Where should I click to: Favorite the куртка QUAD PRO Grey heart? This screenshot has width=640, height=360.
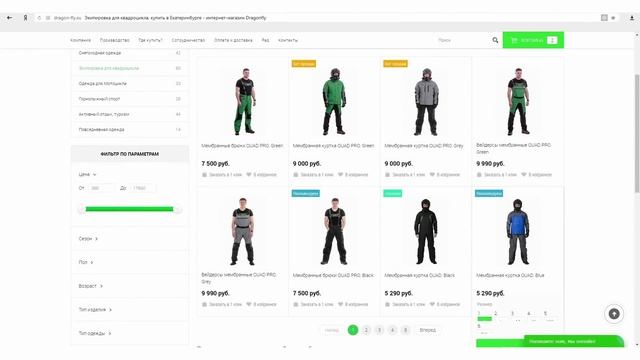tap(432, 175)
